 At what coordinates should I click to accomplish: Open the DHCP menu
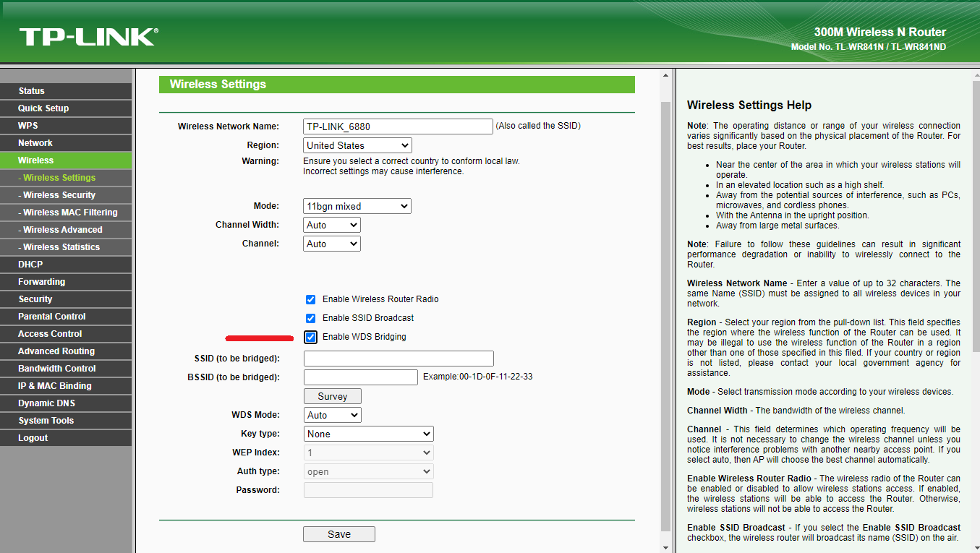66,265
